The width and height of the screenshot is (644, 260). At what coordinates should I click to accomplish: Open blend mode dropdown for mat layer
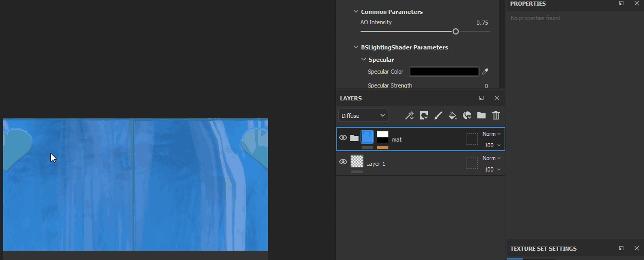pyautogui.click(x=491, y=134)
